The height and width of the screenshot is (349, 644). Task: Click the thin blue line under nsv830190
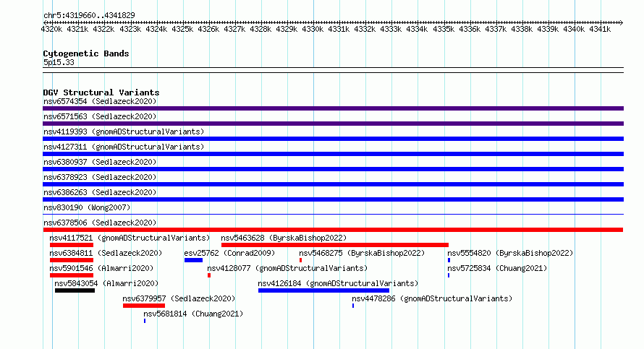(x=333, y=214)
